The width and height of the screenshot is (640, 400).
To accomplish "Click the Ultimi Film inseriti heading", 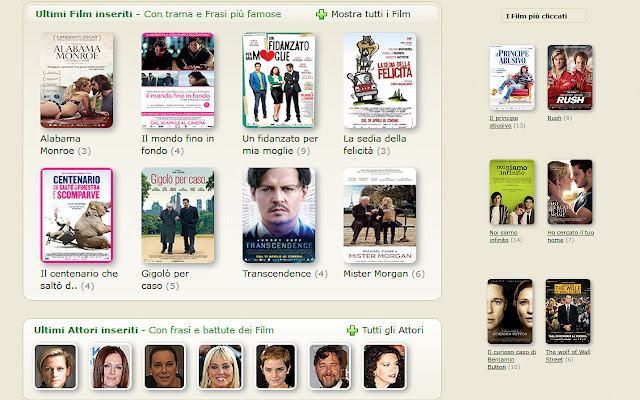I will (x=84, y=14).
